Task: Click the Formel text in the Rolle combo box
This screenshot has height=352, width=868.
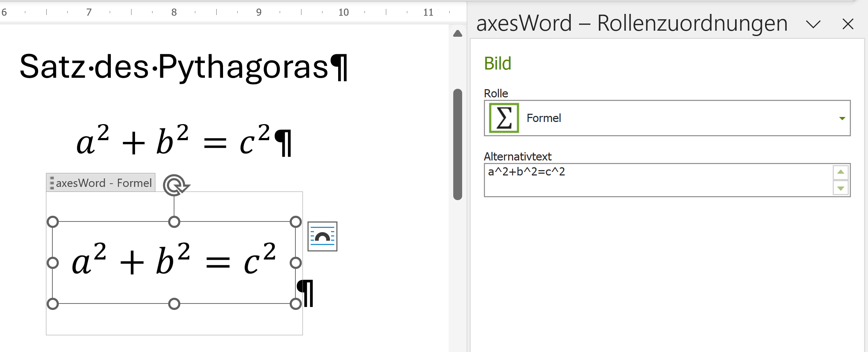Action: 544,118
